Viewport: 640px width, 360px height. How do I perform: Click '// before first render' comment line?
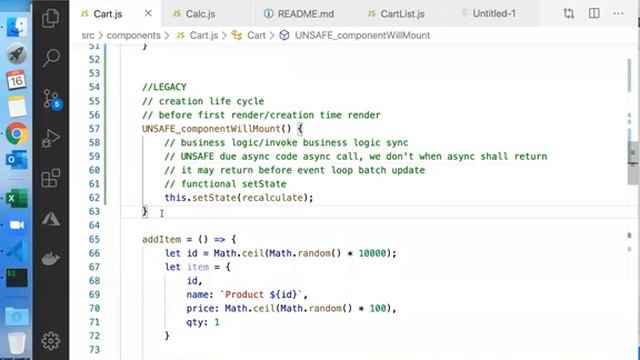coord(261,115)
